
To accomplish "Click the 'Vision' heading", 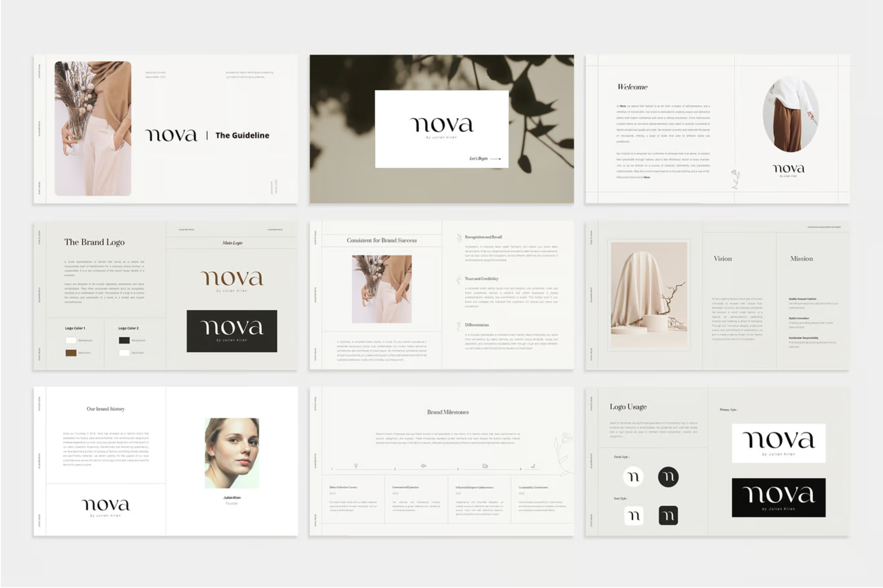I will click(x=723, y=259).
